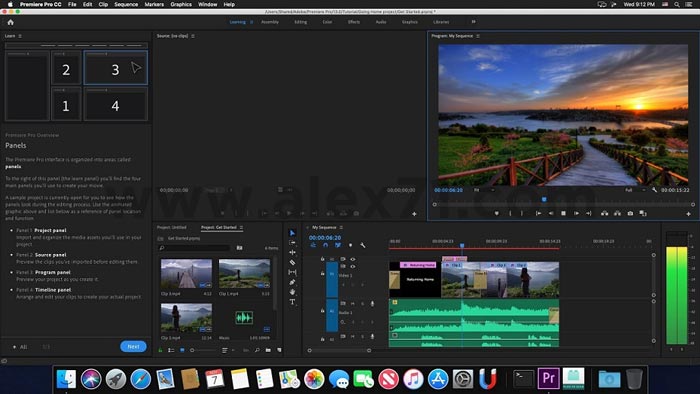Viewport: 700px width, 394px height.
Task: Toggle the top video track eye visibility
Action: pyautogui.click(x=353, y=259)
